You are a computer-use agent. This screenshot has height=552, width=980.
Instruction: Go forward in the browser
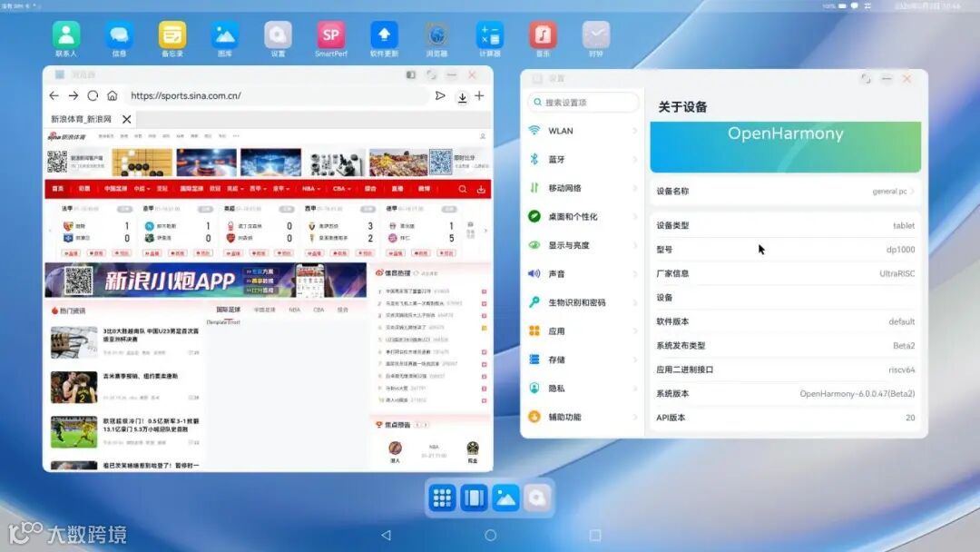tap(73, 95)
